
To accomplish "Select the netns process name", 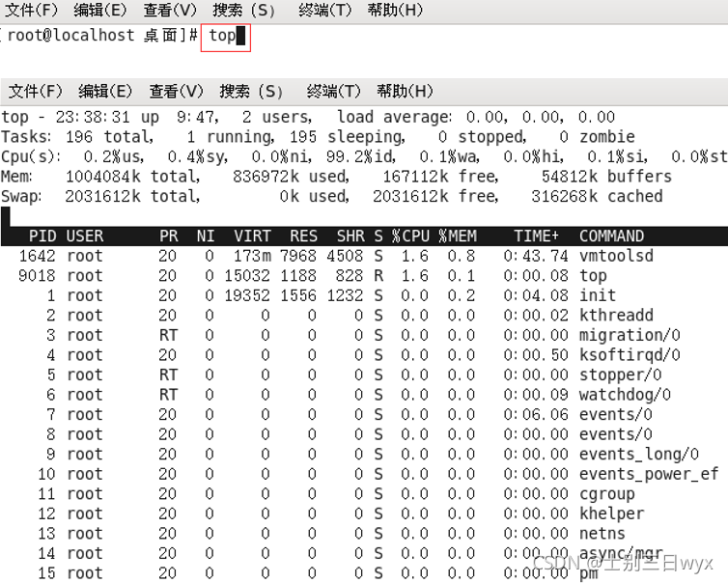I will 602,534.
